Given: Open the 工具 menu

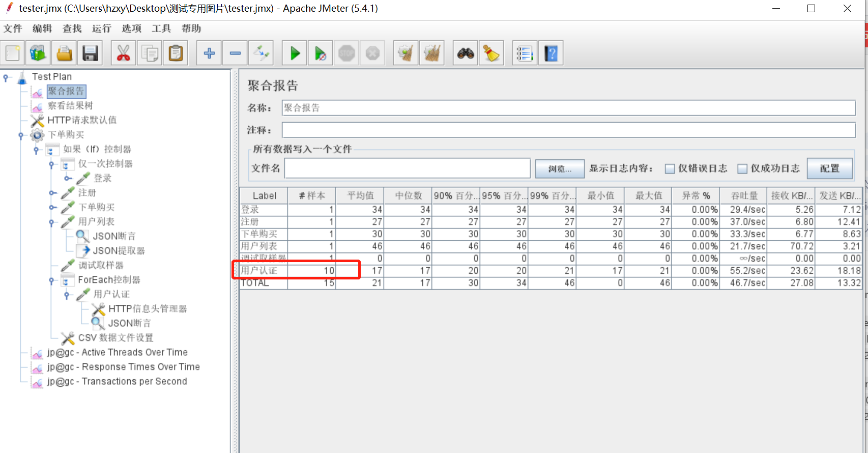Looking at the screenshot, I should pyautogui.click(x=161, y=29).
